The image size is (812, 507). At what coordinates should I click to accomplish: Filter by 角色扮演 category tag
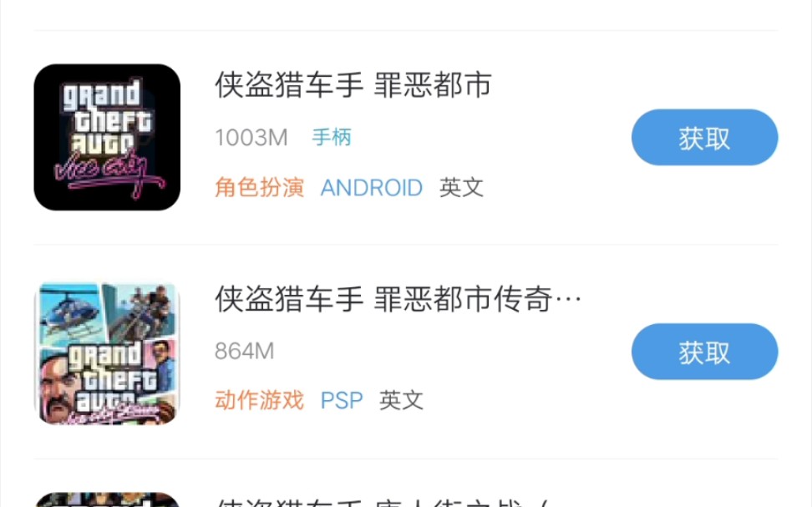coord(260,187)
